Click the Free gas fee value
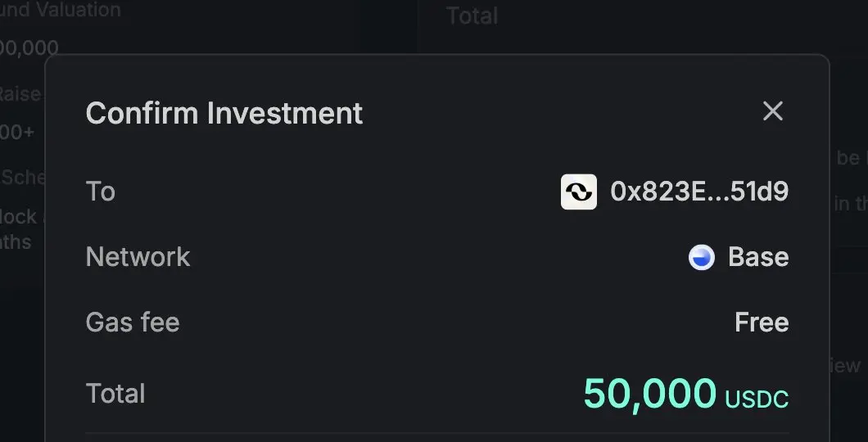The height and width of the screenshot is (442, 868). (762, 322)
